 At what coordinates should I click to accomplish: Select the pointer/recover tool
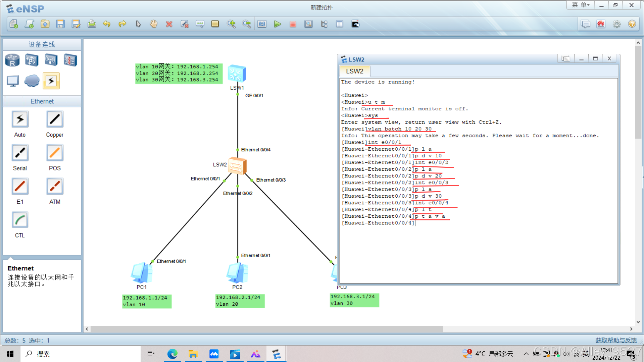[138, 24]
